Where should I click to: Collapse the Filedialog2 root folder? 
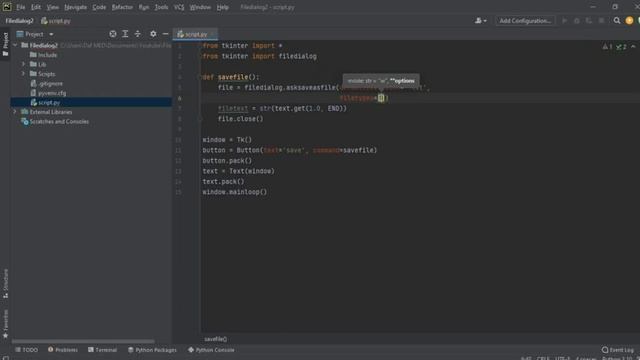(15, 45)
